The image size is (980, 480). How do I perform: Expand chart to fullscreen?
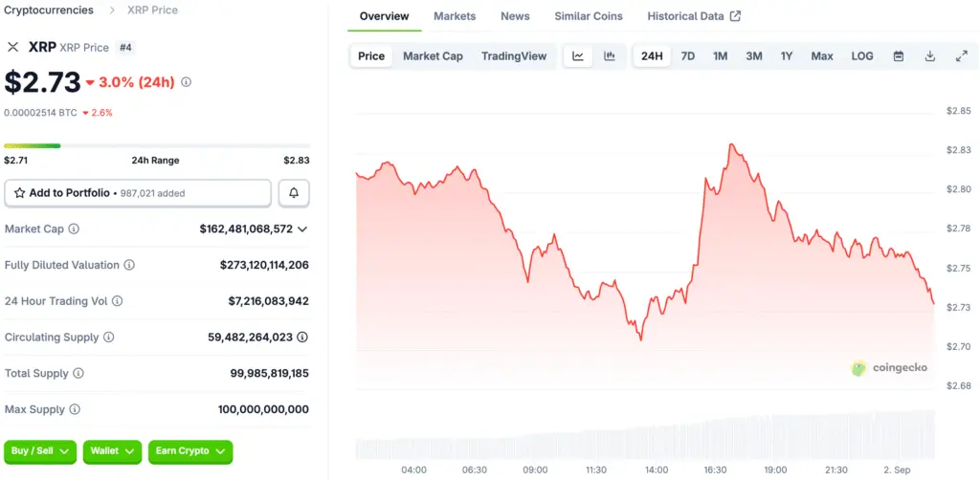pyautogui.click(x=962, y=56)
